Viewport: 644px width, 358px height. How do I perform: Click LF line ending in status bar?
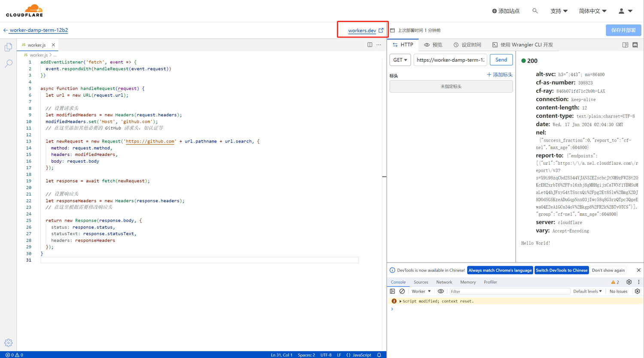(x=339, y=355)
